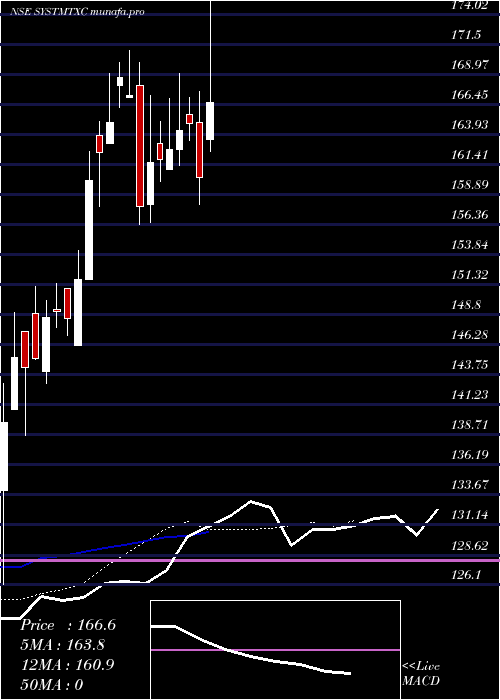Select the 136.19 price axis label
Image resolution: width=500 pixels, height=700 pixels.
pyautogui.click(x=470, y=455)
